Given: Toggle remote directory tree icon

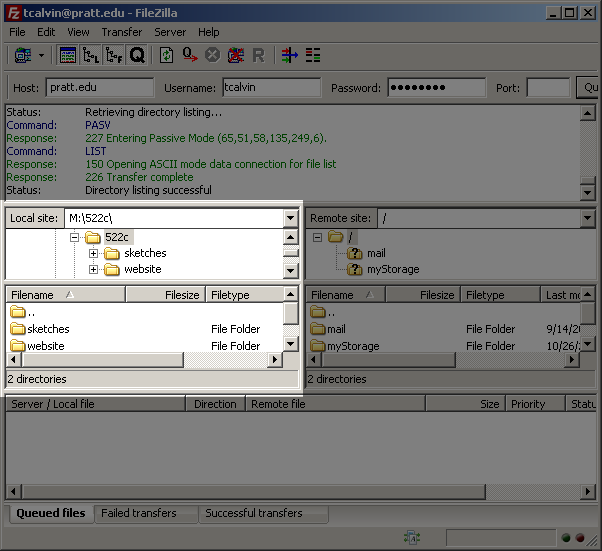Looking at the screenshot, I should pyautogui.click(x=114, y=56).
